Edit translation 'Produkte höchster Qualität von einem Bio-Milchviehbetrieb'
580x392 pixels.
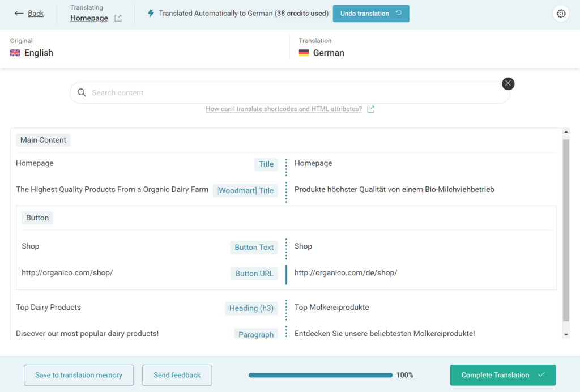(x=394, y=189)
